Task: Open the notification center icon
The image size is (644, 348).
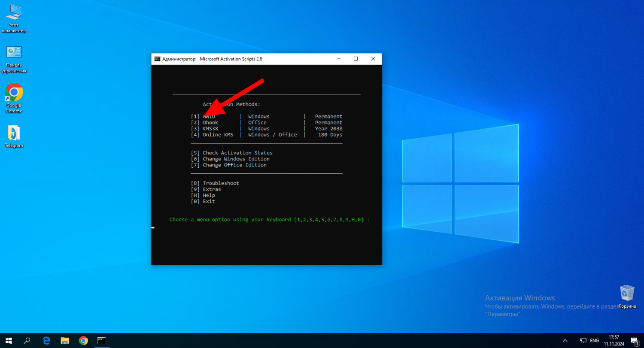Action: (x=635, y=341)
